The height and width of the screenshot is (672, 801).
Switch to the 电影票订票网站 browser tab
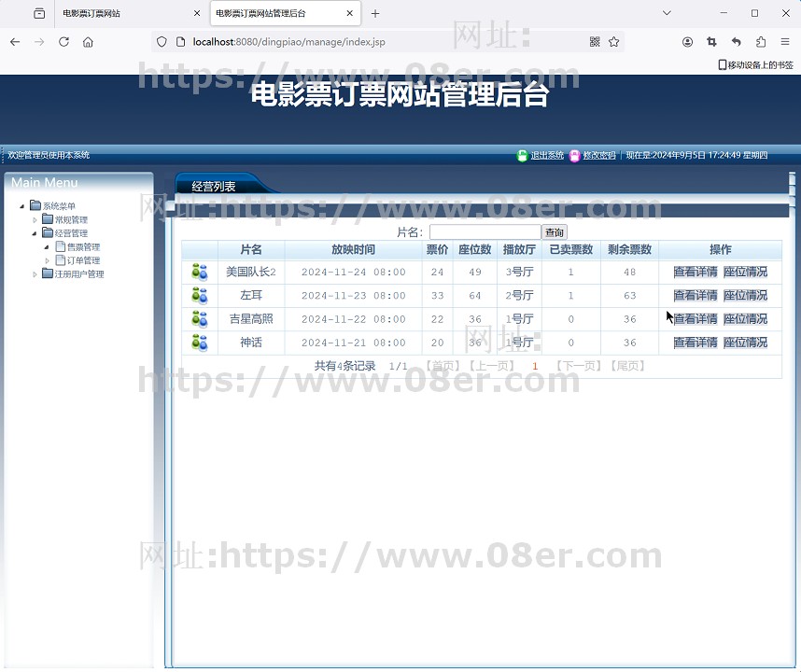[x=128, y=13]
